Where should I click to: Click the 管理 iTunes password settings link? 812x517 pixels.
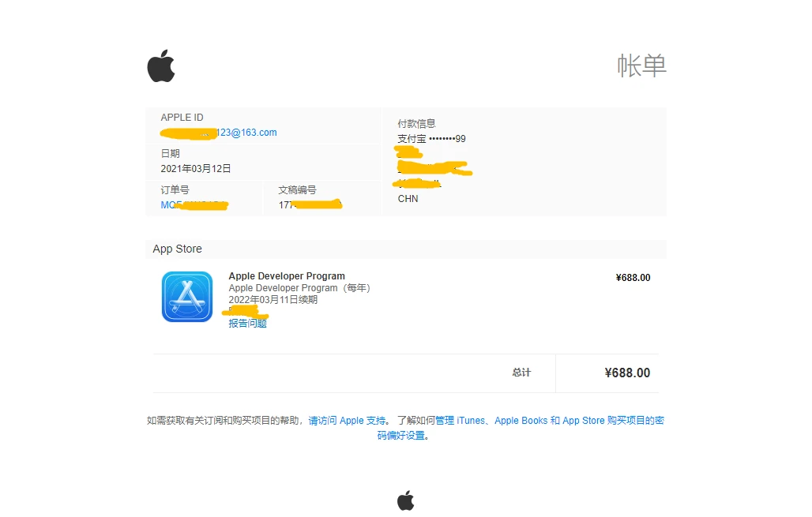[x=550, y=421]
